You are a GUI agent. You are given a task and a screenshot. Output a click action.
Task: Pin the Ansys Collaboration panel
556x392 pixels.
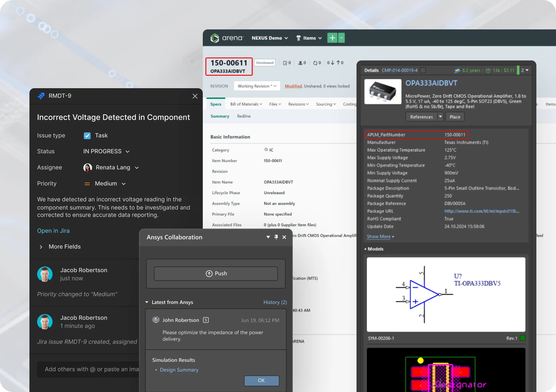(x=276, y=237)
